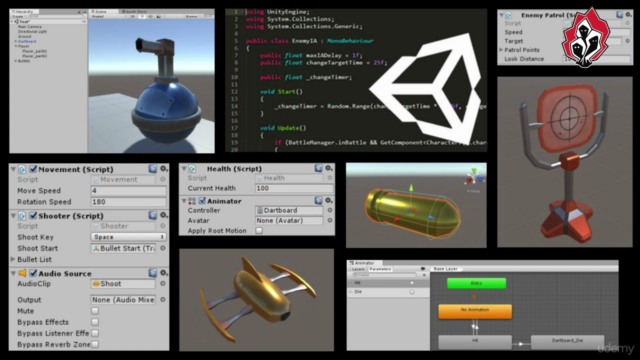Viewport: 640px width, 360px height.
Task: Select the green Entry state node
Action: click(x=476, y=283)
